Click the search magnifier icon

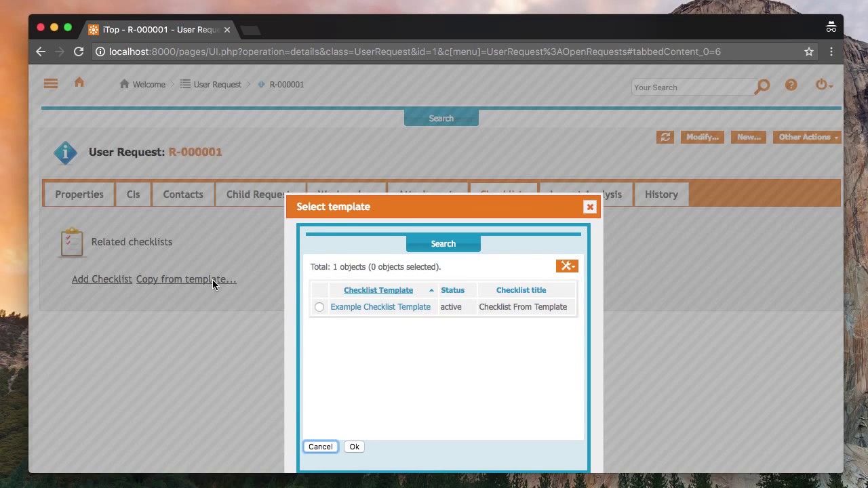click(762, 87)
